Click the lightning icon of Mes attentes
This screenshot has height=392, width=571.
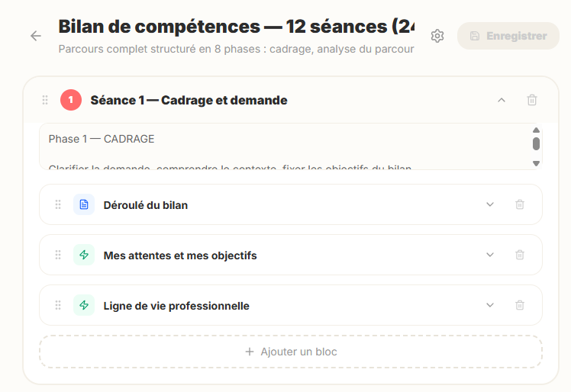click(x=84, y=255)
